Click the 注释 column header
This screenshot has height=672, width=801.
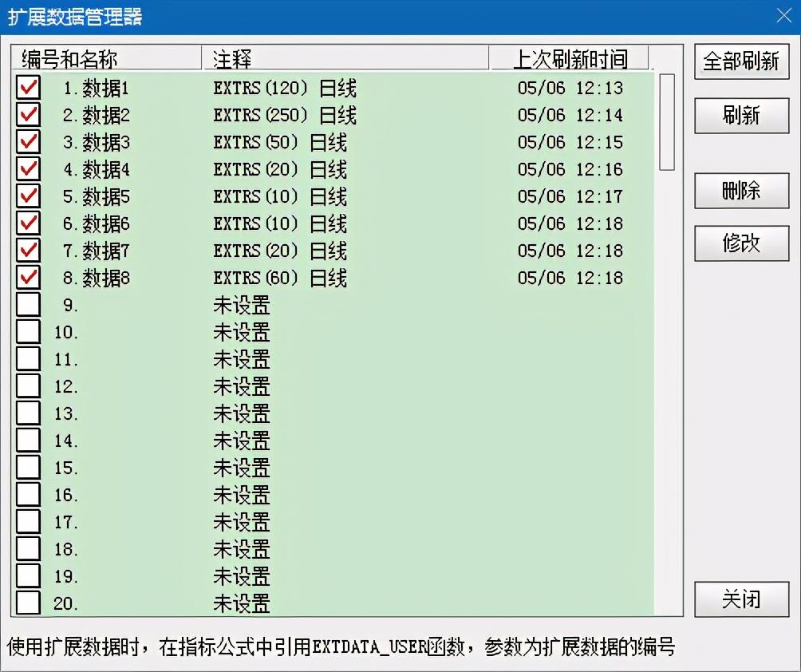[x=345, y=59]
